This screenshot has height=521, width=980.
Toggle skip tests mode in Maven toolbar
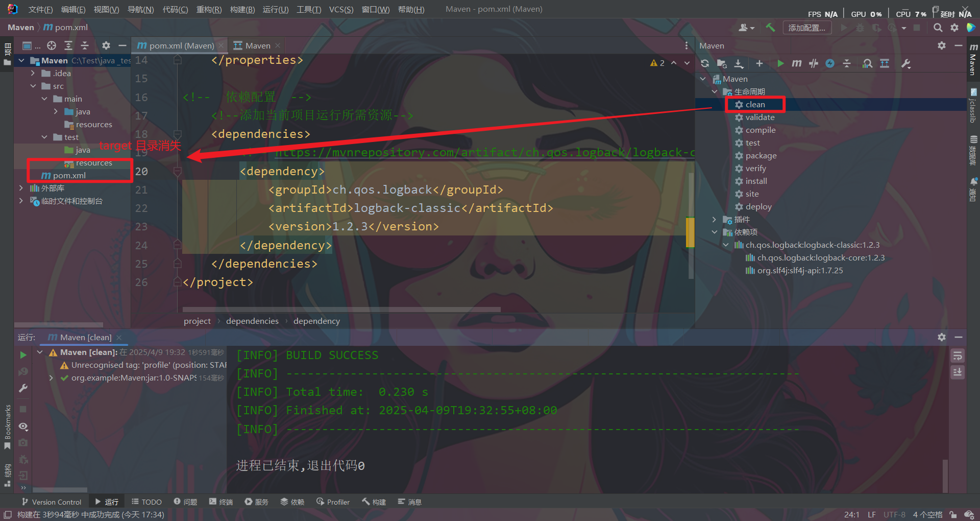[x=814, y=63]
